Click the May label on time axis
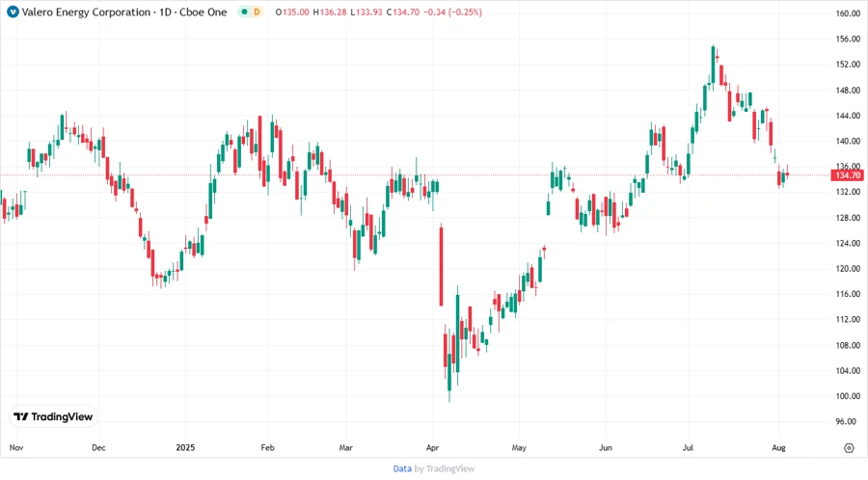 pos(519,447)
